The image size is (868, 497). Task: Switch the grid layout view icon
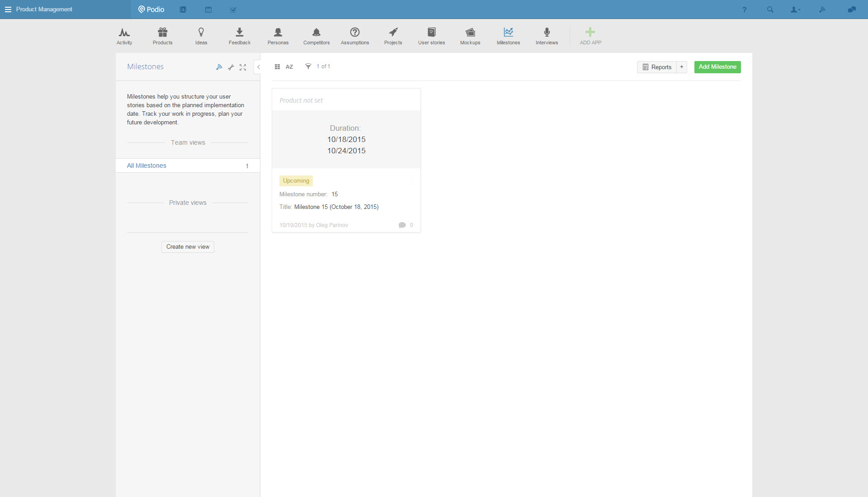[x=277, y=67]
